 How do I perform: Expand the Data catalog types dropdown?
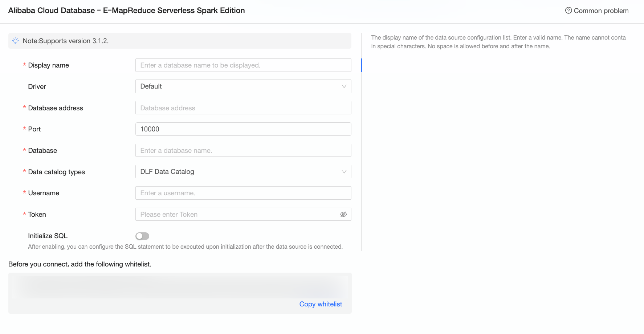click(243, 172)
